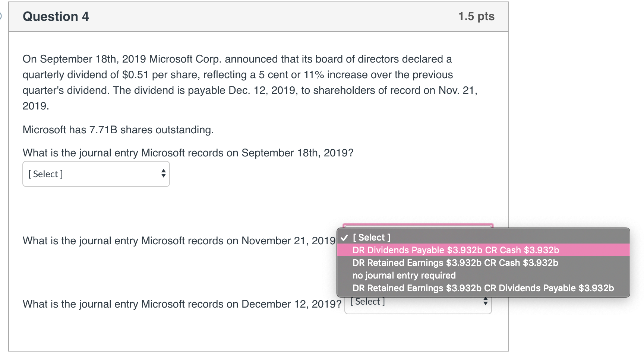644x356 pixels.
Task: Choose the 'no journal entry required' option
Action: 404,275
